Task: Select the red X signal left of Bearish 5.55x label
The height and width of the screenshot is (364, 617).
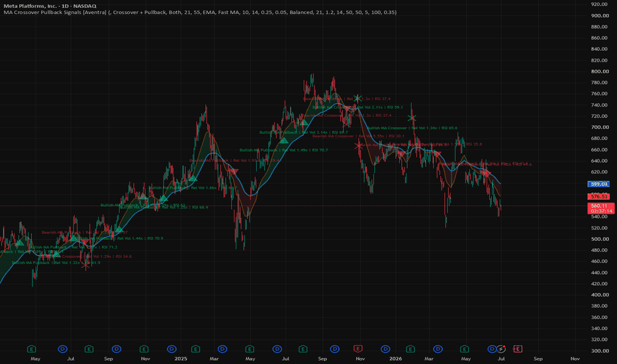Action: point(358,145)
